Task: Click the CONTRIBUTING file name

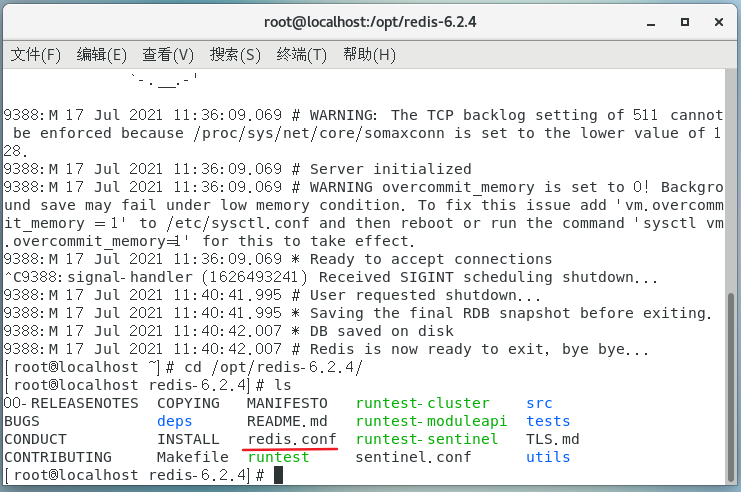Action: click(x=58, y=457)
